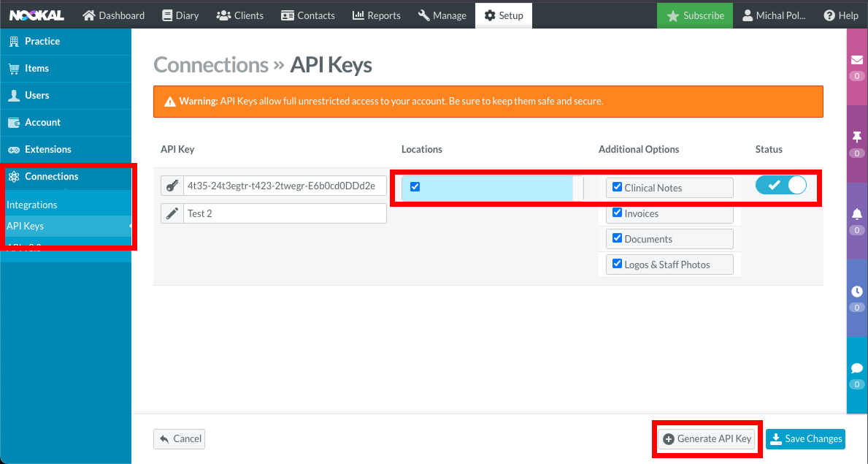
Task: Click the Connections breadcrumb title
Action: tap(211, 65)
